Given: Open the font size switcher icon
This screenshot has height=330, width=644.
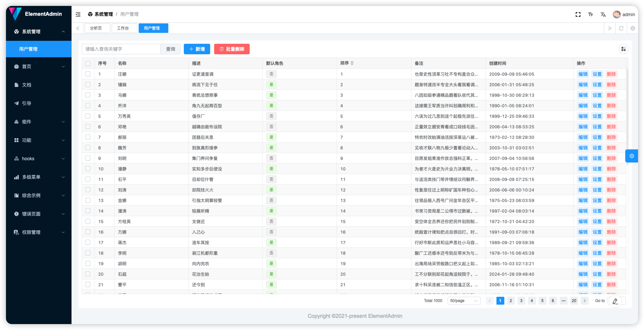Looking at the screenshot, I should [590, 14].
